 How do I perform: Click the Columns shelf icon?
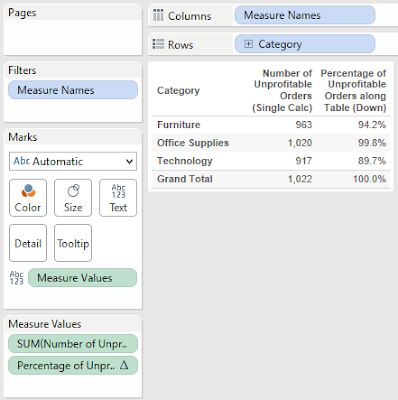[x=158, y=15]
